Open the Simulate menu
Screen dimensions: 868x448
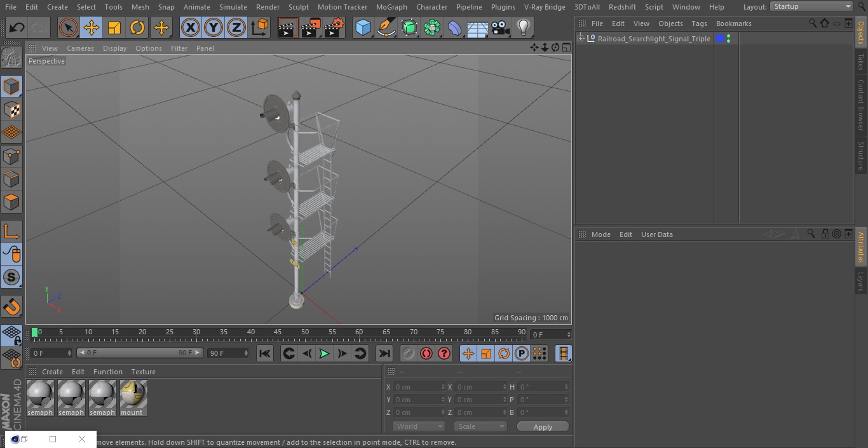tap(233, 7)
